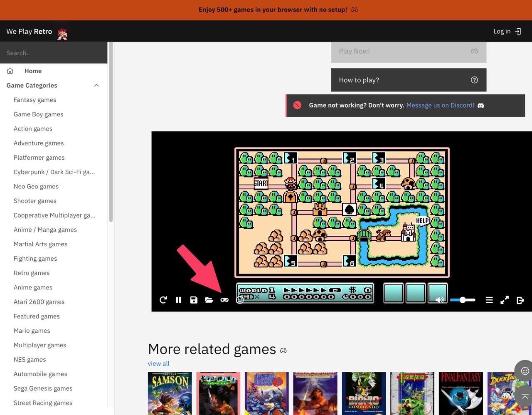Load saved state with open folder icon
The image size is (532, 415).
(209, 300)
